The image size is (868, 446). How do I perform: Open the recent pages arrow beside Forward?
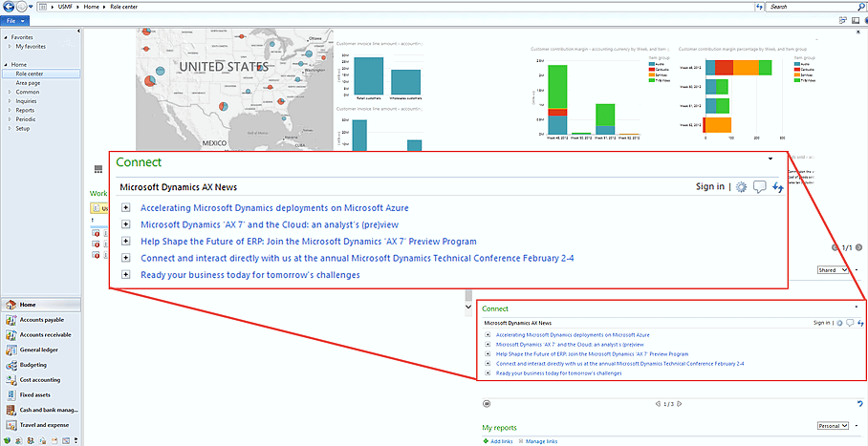[x=31, y=7]
